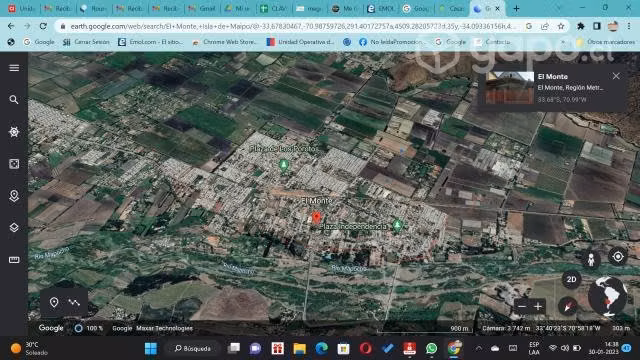640x360 pixels.
Task: Open the ESP LAA language selector
Action: coord(534,348)
